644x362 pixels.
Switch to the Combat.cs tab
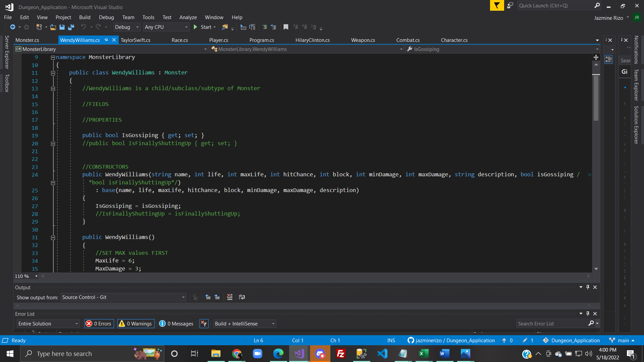coord(408,40)
